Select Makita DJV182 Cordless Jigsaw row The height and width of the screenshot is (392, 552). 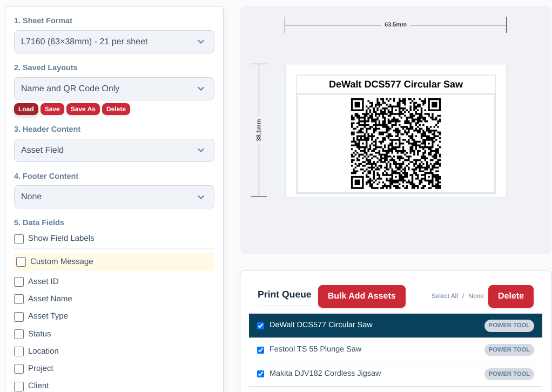click(x=395, y=374)
